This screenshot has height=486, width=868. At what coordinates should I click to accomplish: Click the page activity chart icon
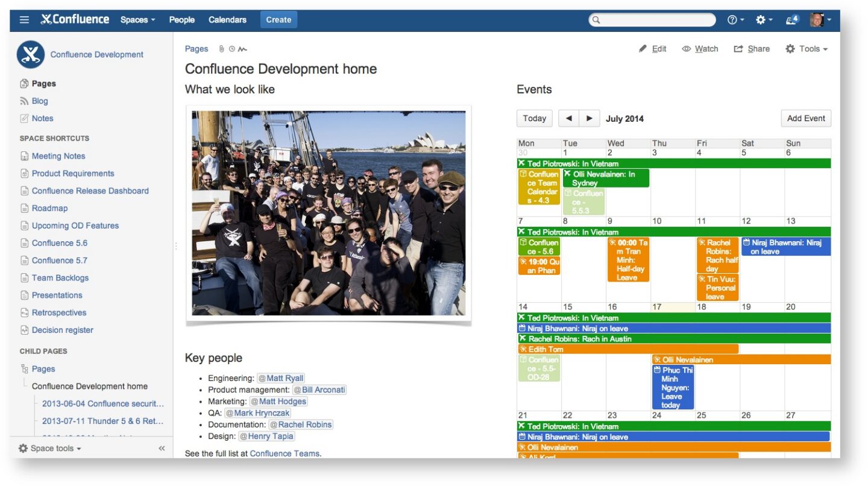click(x=242, y=49)
